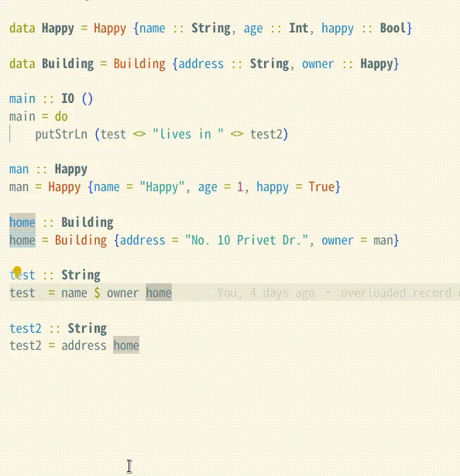Click the highlighted 'home' in 'home = Building'
Screen dimensions: 460x476
(22, 240)
